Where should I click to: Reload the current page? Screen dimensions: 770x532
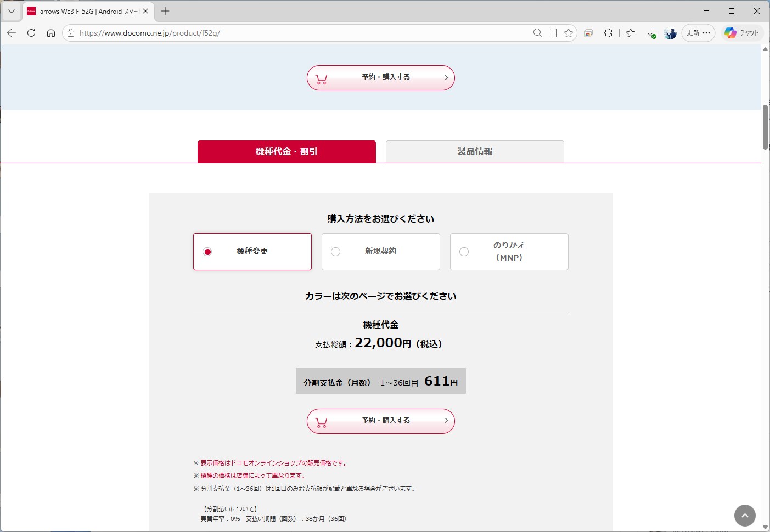click(31, 33)
